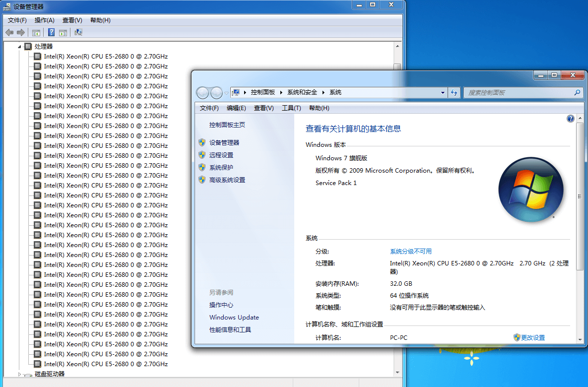Open Device Manager 帮助(H) menu
588x387 pixels.
100,20
